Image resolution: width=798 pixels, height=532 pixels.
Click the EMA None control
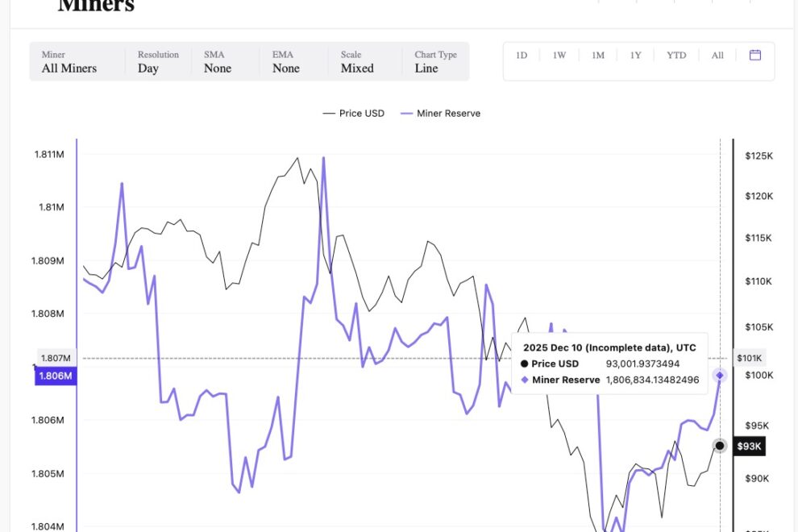click(285, 69)
